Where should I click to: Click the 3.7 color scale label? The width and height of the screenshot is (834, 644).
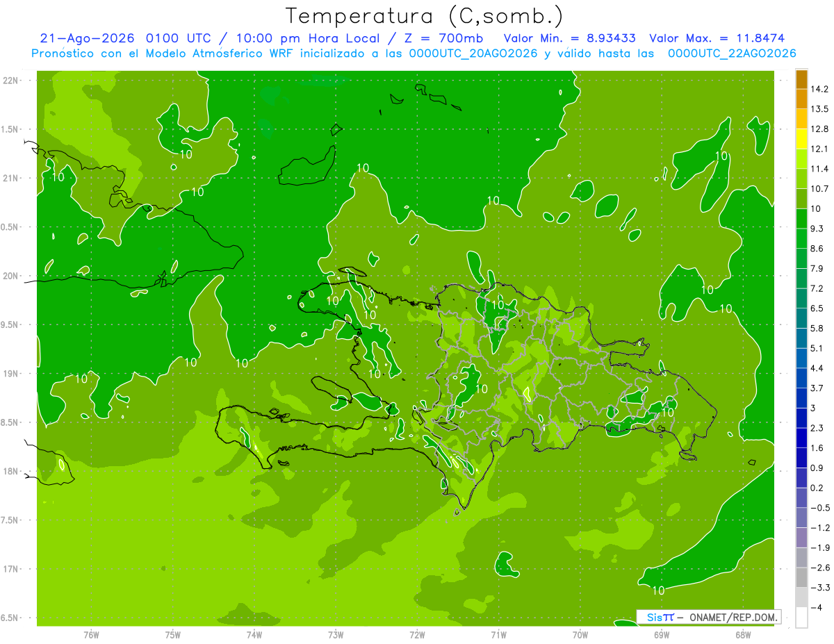817,388
